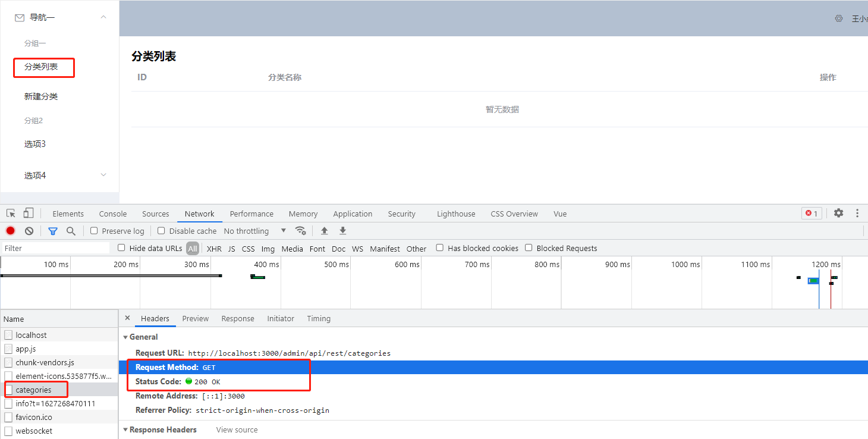Screen dimensions: 868x439
Task: Select the chunk-vendors.js request row
Action: (59, 362)
